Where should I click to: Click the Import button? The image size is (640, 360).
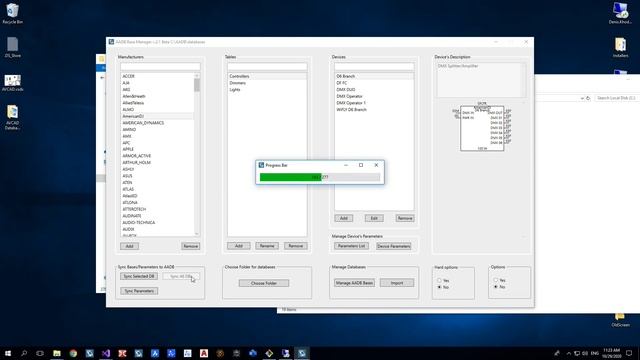pos(397,283)
